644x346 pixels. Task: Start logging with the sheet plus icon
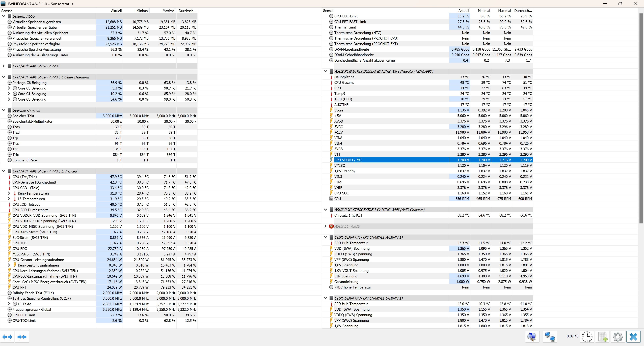603,336
